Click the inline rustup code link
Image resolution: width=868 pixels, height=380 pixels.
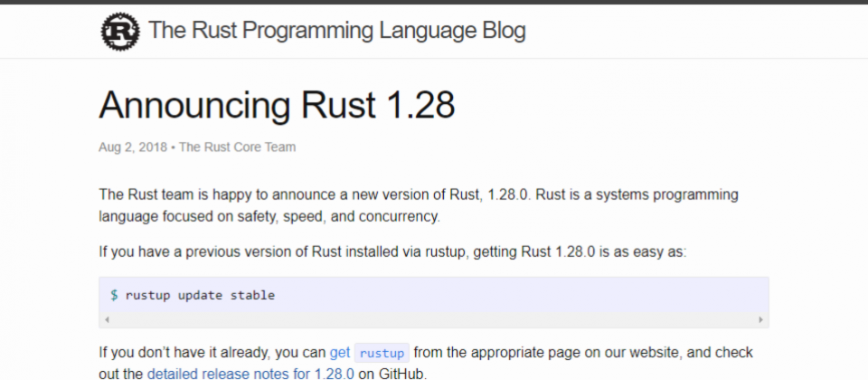point(382,353)
